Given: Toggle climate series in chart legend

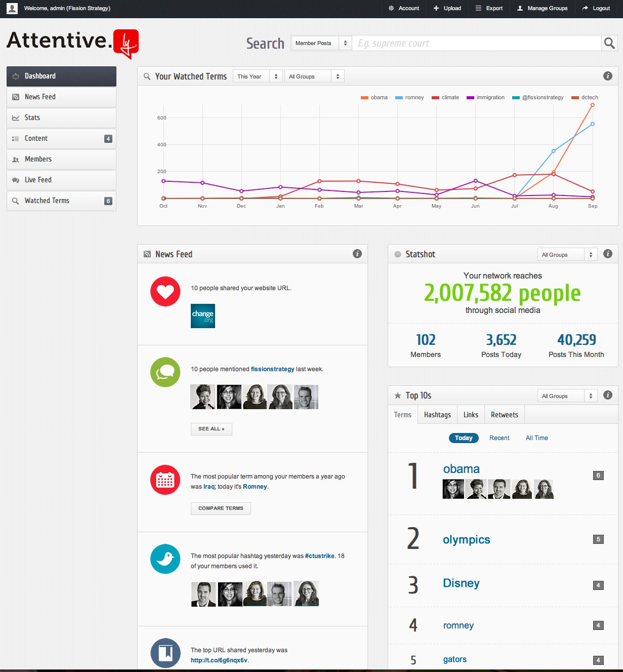Looking at the screenshot, I should coord(445,97).
